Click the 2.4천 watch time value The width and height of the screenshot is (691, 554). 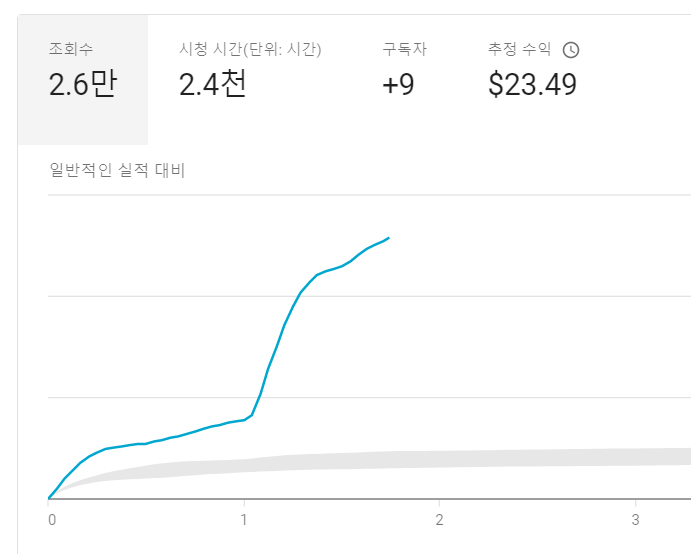(212, 84)
